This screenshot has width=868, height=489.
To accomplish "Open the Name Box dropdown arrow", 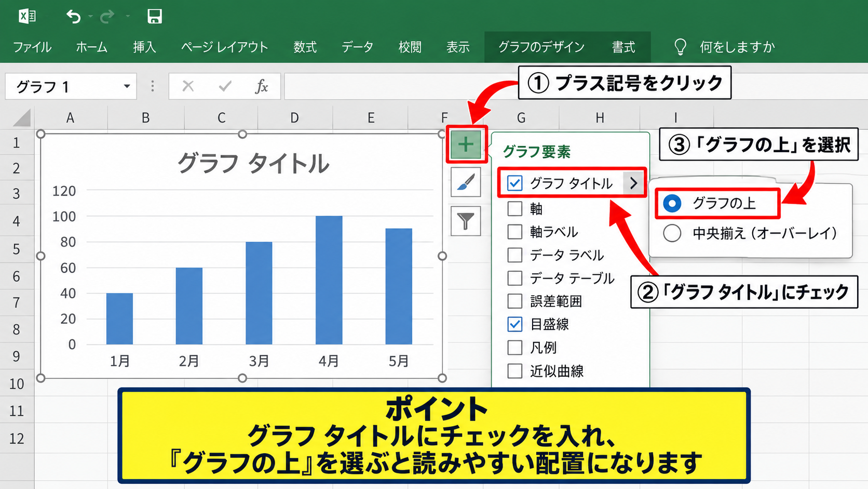I will pyautogui.click(x=127, y=86).
